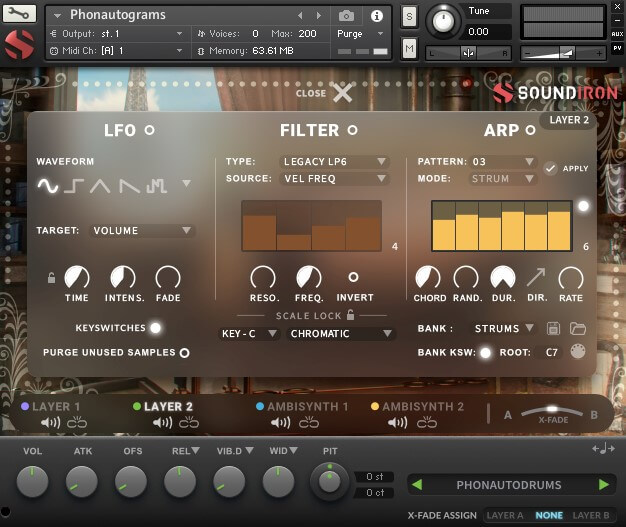Mute Layer 2 speaker icon
This screenshot has height=527, width=626.
click(162, 422)
